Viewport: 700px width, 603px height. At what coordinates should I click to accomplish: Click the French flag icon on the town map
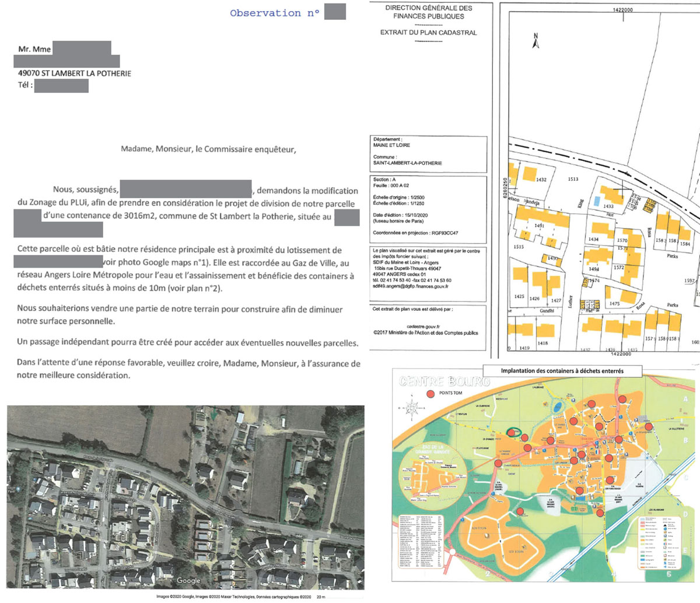(x=598, y=451)
